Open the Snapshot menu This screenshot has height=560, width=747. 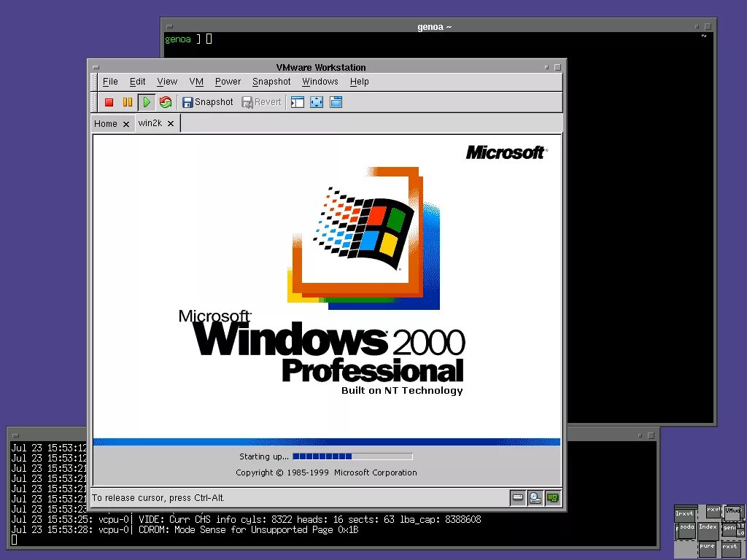271,82
